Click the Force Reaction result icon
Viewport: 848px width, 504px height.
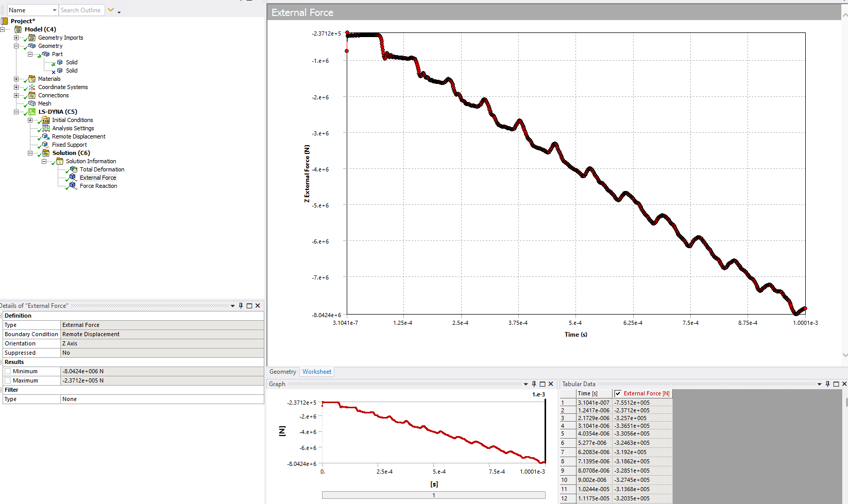pos(73,186)
